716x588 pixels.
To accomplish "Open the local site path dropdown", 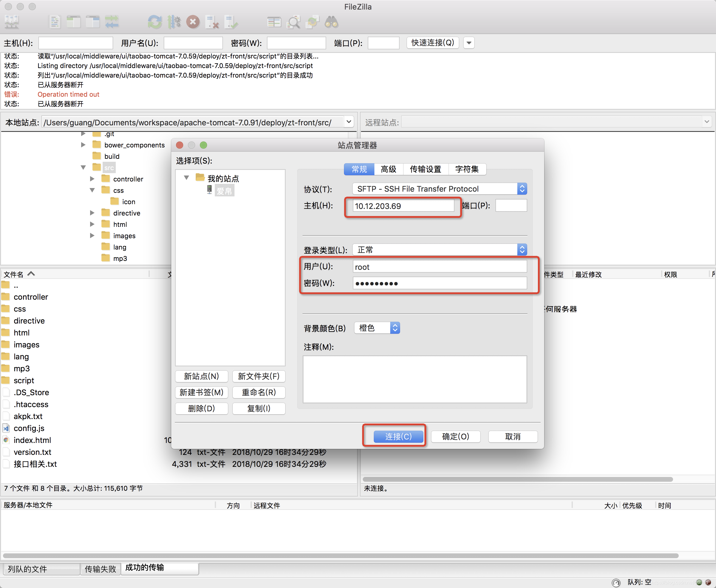I will [x=349, y=122].
